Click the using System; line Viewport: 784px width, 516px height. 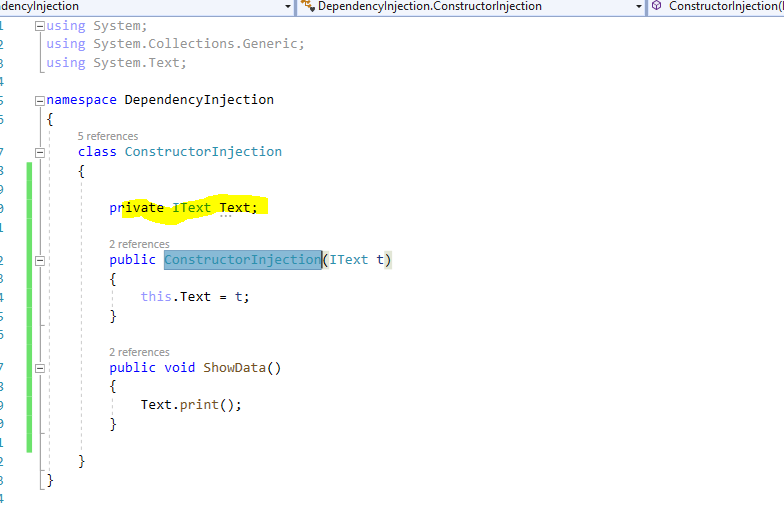[96, 26]
